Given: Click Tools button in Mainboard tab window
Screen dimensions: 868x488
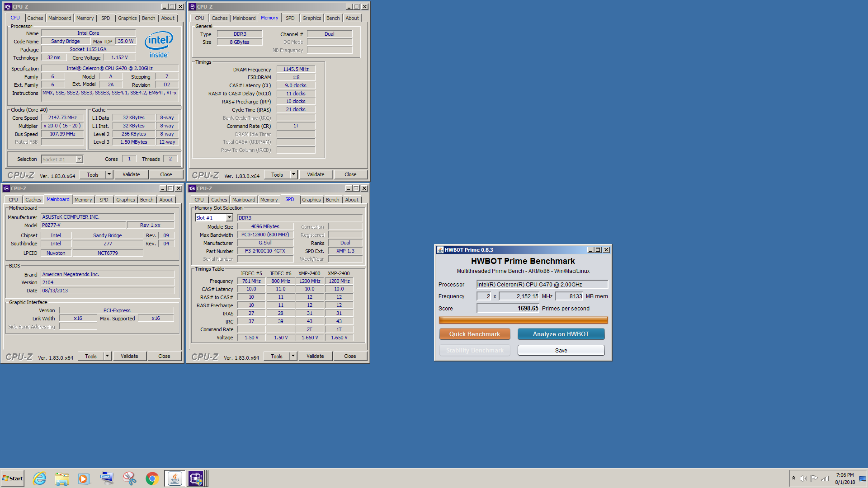Looking at the screenshot, I should (91, 356).
